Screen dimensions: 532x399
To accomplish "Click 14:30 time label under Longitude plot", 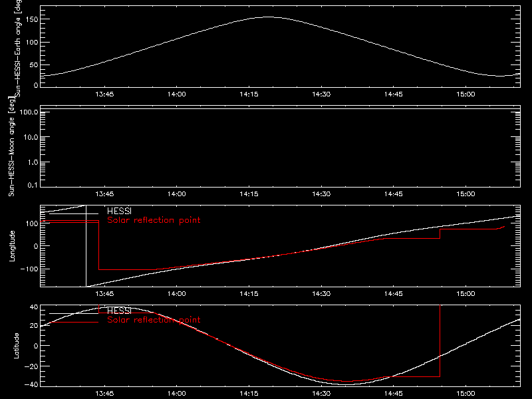I will tap(321, 293).
